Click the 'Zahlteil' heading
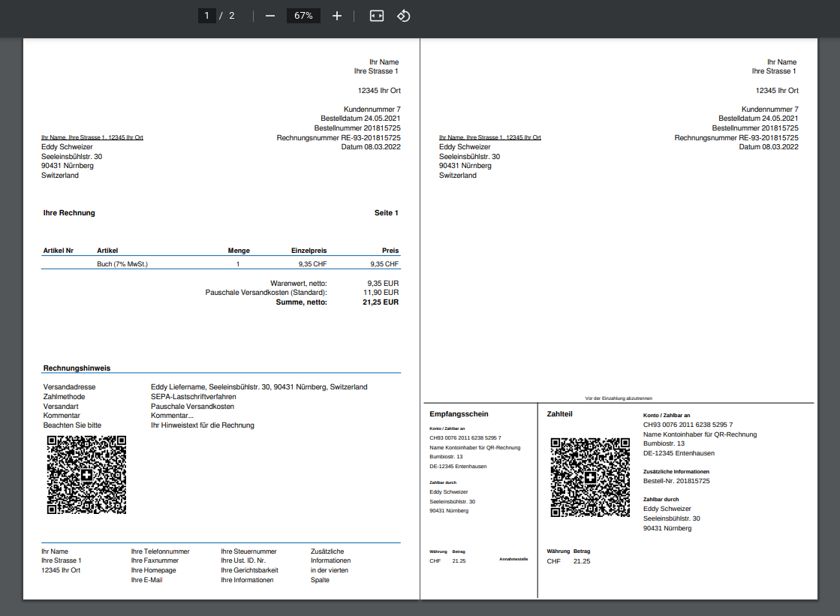840x616 pixels. (x=559, y=414)
